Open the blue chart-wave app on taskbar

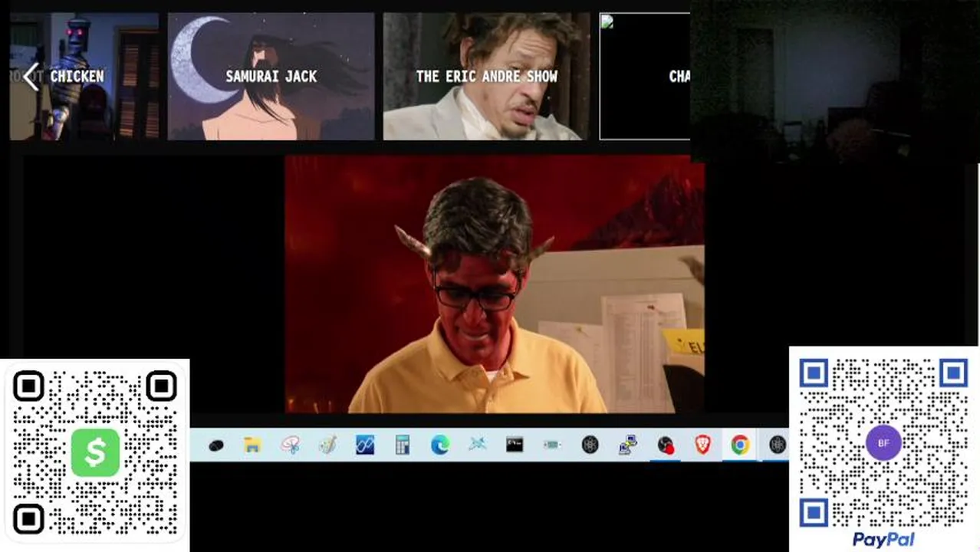point(365,445)
